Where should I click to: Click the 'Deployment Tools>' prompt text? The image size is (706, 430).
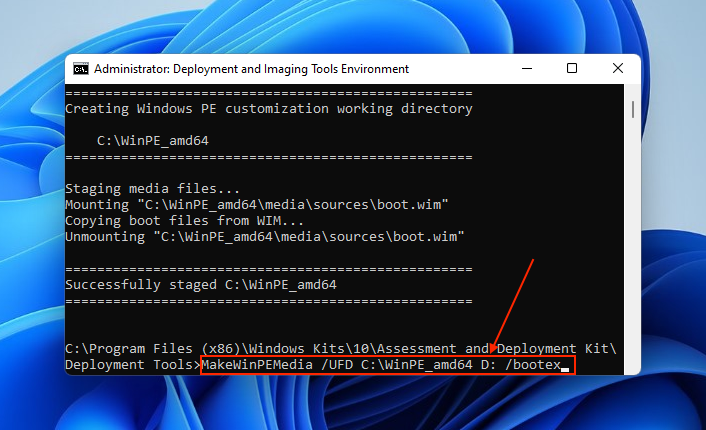[133, 365]
